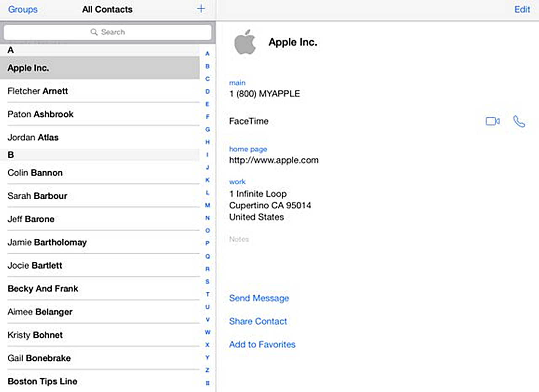Tap Share Contact link
This screenshot has height=392, width=539.
(258, 321)
